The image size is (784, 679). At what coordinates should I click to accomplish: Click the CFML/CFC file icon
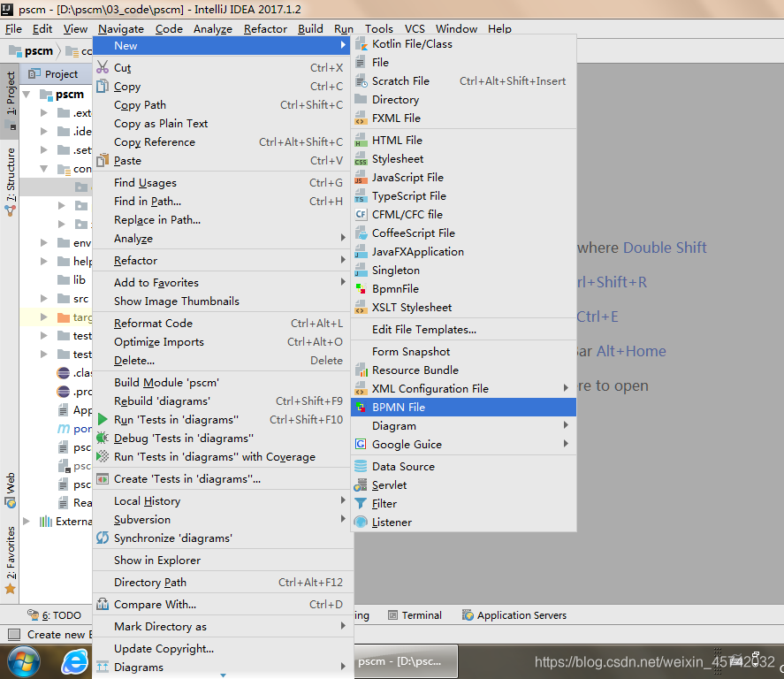pyautogui.click(x=361, y=215)
